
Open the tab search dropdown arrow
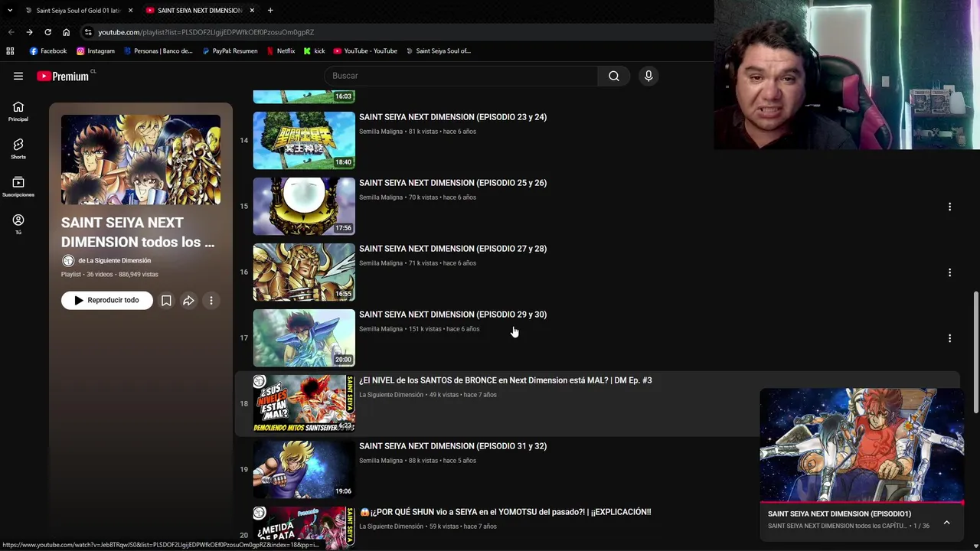point(10,10)
